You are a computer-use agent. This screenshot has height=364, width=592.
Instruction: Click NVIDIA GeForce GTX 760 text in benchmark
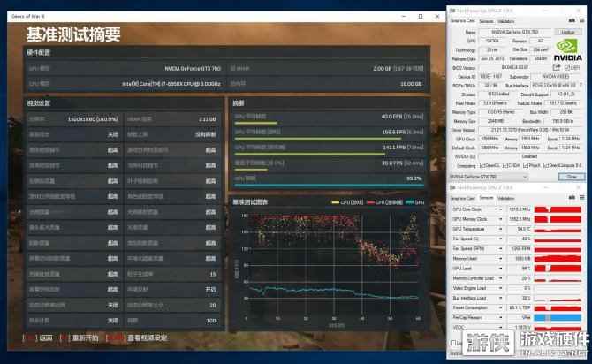click(x=193, y=69)
